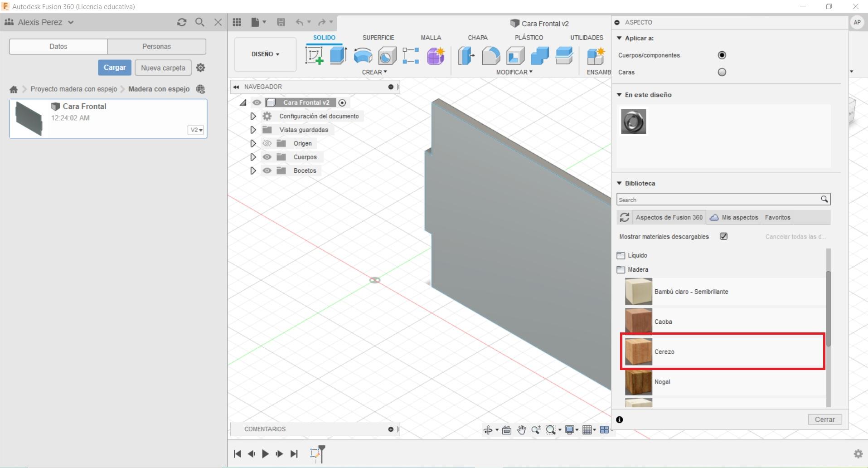868x468 pixels.
Task: Click the Look At tool icon
Action: click(506, 430)
